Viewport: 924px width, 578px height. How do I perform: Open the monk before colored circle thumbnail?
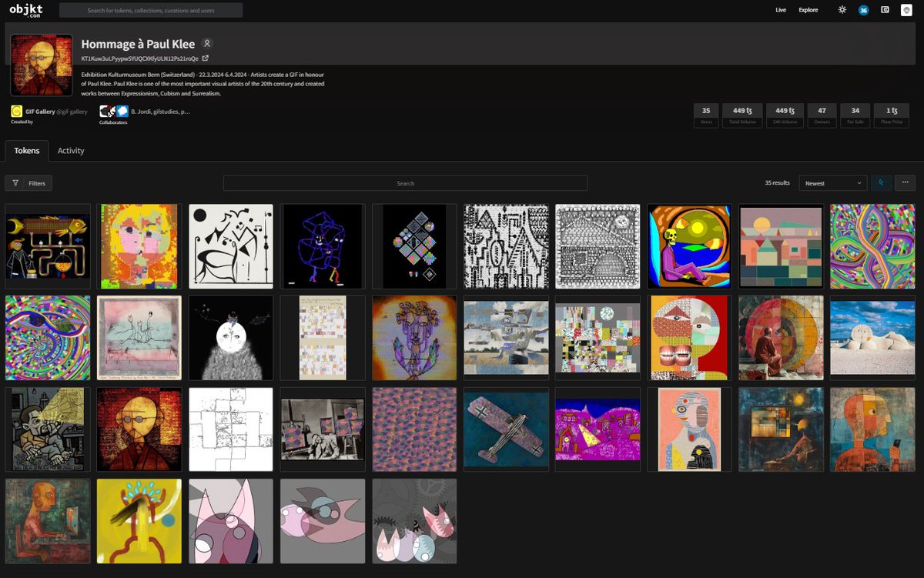pos(781,338)
